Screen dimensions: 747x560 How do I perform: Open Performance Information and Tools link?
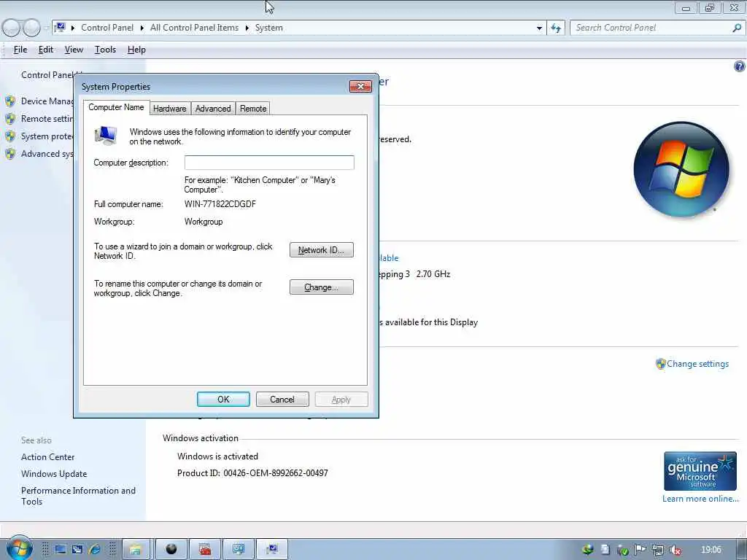point(78,496)
